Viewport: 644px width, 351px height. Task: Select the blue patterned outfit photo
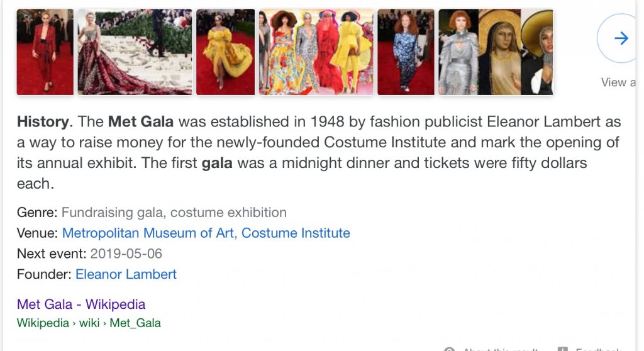pyautogui.click(x=406, y=52)
